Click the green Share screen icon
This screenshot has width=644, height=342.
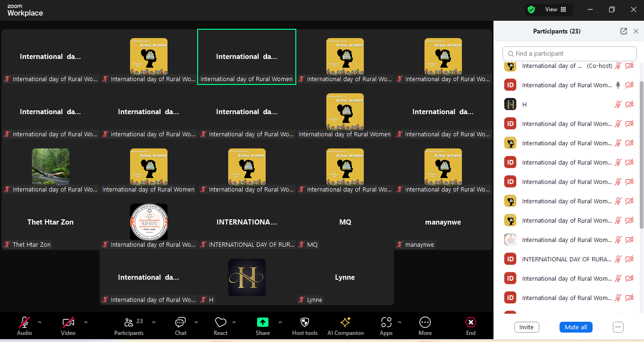click(263, 322)
